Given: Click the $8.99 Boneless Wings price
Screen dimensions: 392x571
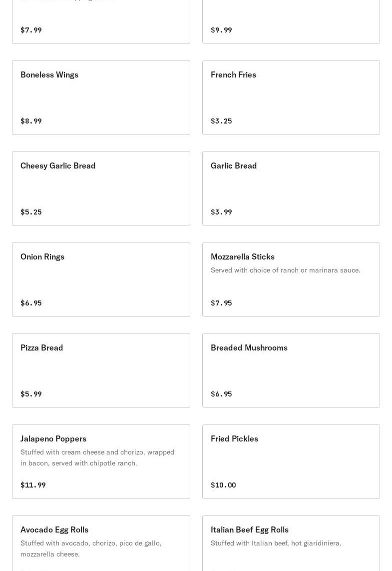Looking at the screenshot, I should [x=31, y=121].
